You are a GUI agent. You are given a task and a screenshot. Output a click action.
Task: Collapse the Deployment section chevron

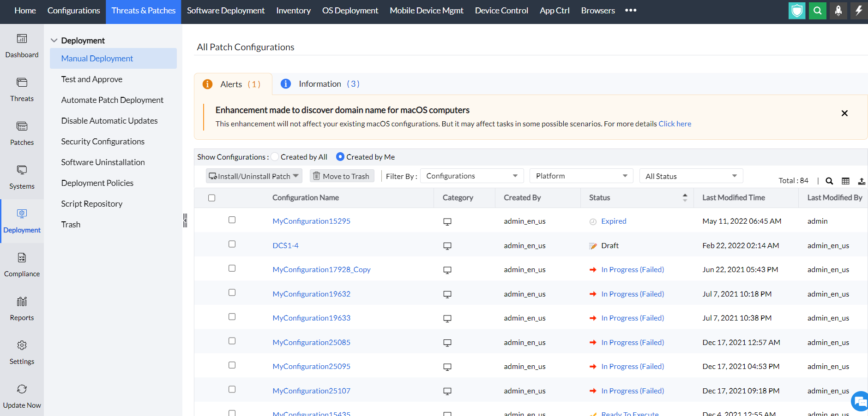click(x=54, y=41)
